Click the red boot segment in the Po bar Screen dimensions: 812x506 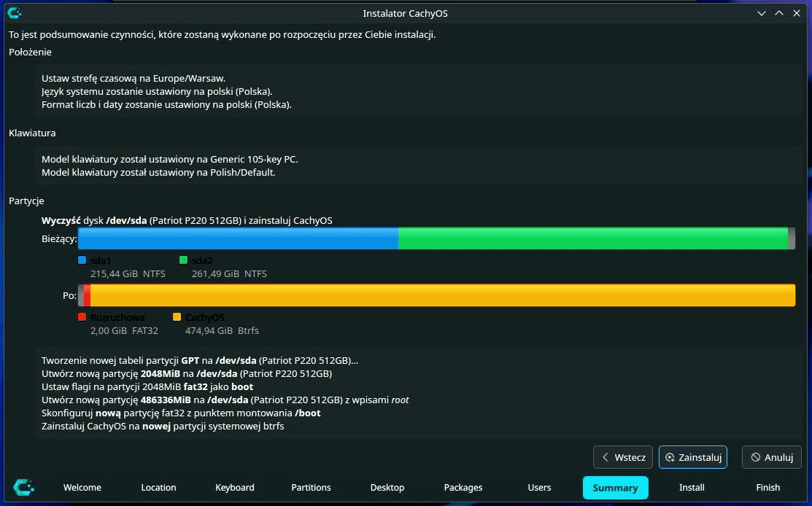pyautogui.click(x=87, y=295)
